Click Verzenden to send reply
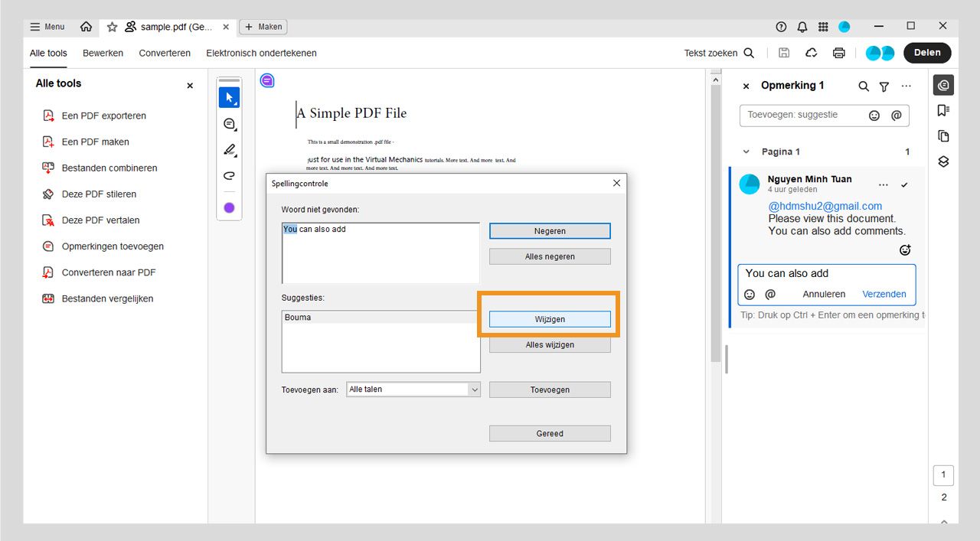This screenshot has width=980, height=541. pos(884,294)
